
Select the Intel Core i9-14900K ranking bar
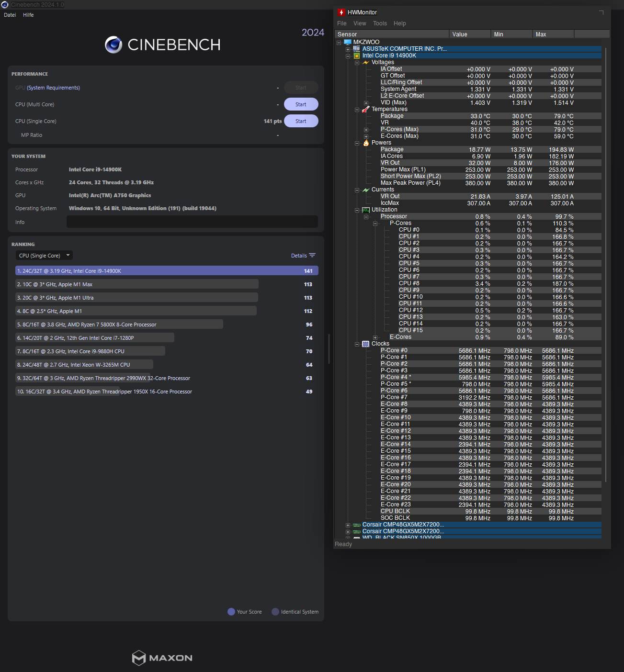pos(167,271)
